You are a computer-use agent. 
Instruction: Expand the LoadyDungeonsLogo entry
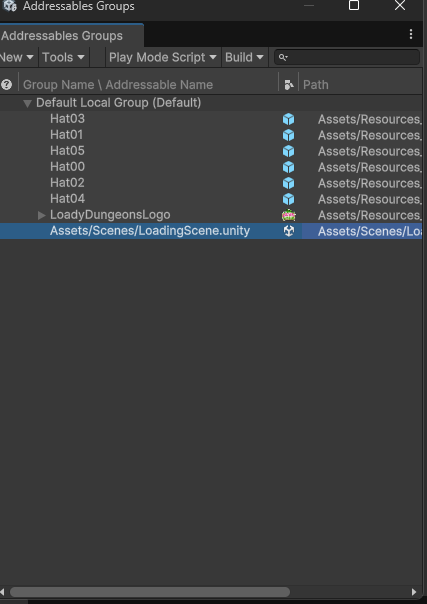click(42, 215)
